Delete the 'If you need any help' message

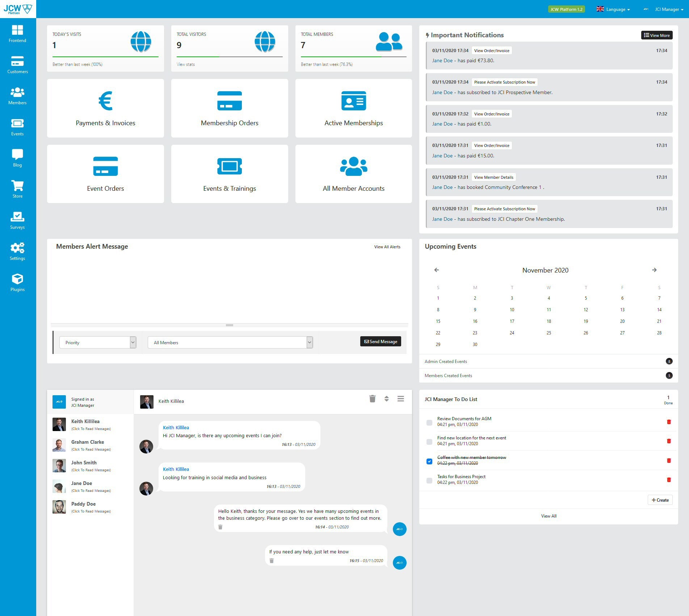[272, 561]
